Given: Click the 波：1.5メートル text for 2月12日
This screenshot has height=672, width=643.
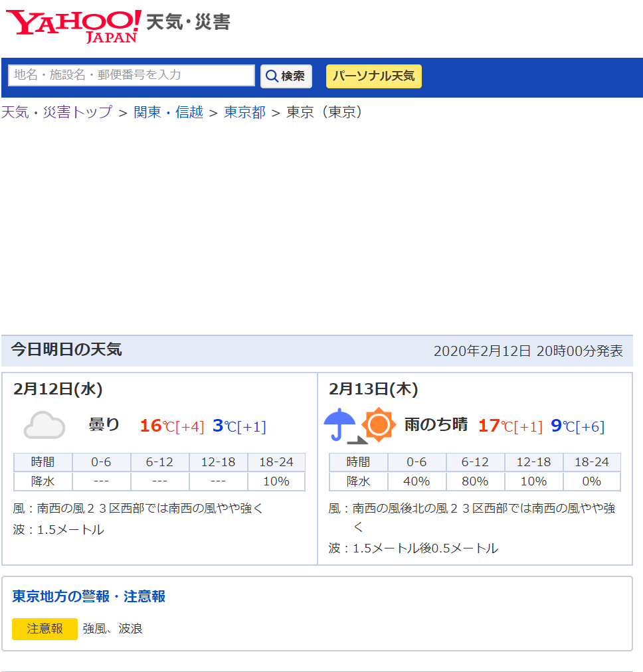Looking at the screenshot, I should (x=58, y=530).
